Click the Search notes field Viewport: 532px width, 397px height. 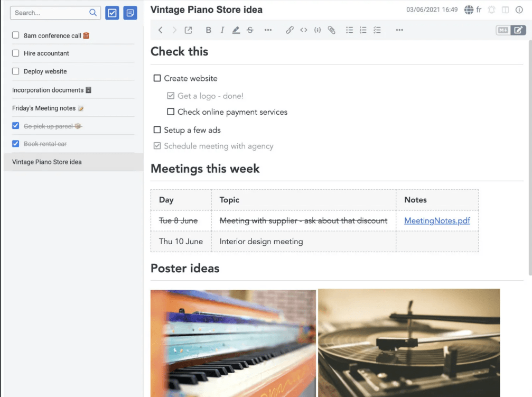pyautogui.click(x=55, y=13)
